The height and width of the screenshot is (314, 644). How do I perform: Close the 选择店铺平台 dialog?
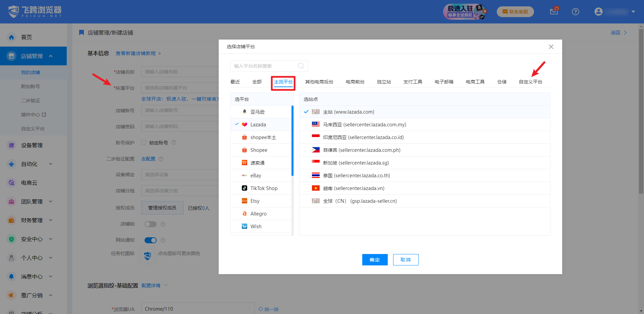[551, 47]
